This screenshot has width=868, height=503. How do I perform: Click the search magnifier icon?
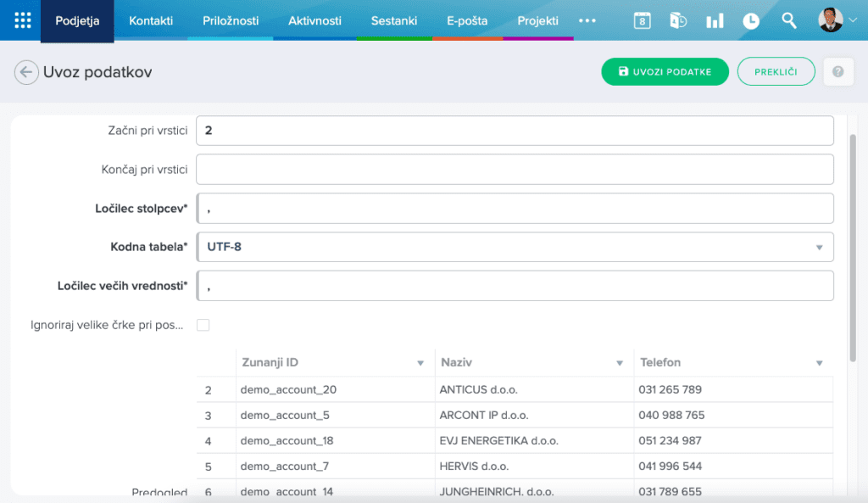[788, 21]
